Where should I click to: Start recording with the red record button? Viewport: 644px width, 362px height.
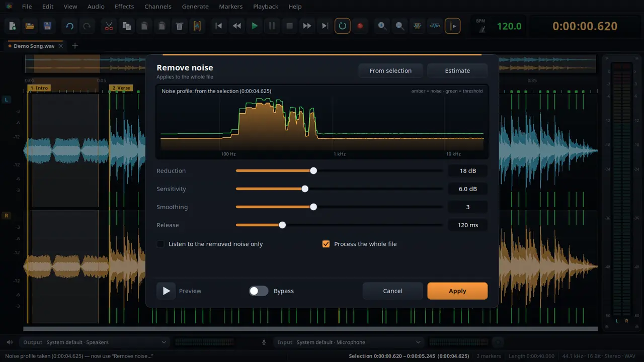pos(360,26)
